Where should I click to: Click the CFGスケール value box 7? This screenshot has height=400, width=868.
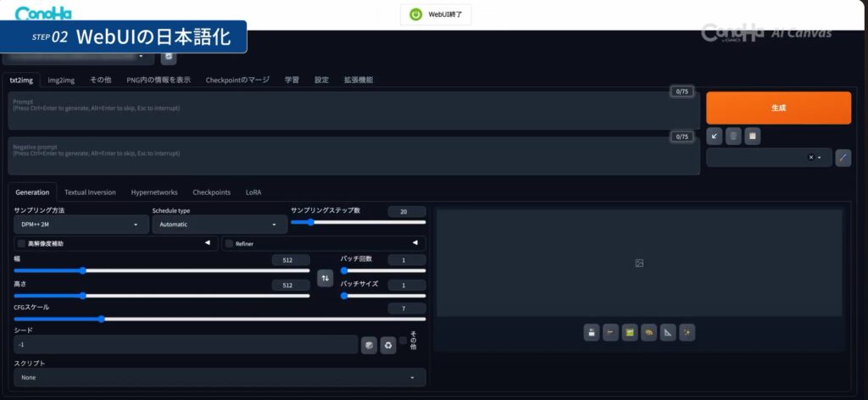(407, 308)
